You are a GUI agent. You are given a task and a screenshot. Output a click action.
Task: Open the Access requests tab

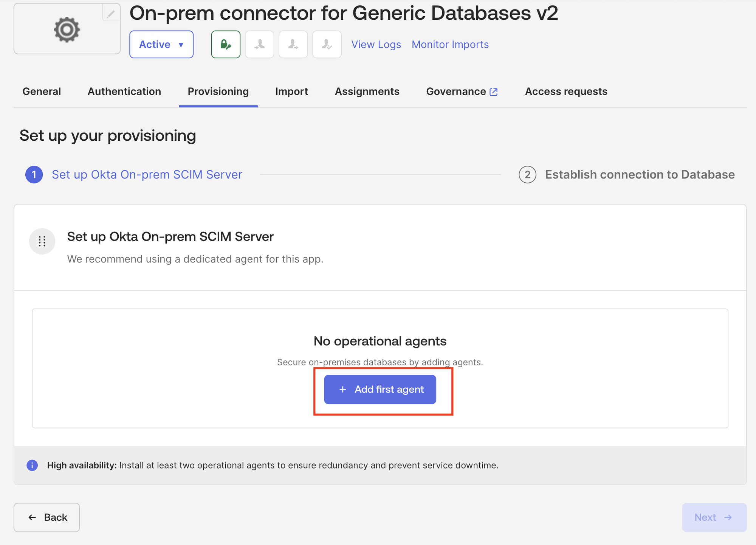[x=566, y=92]
